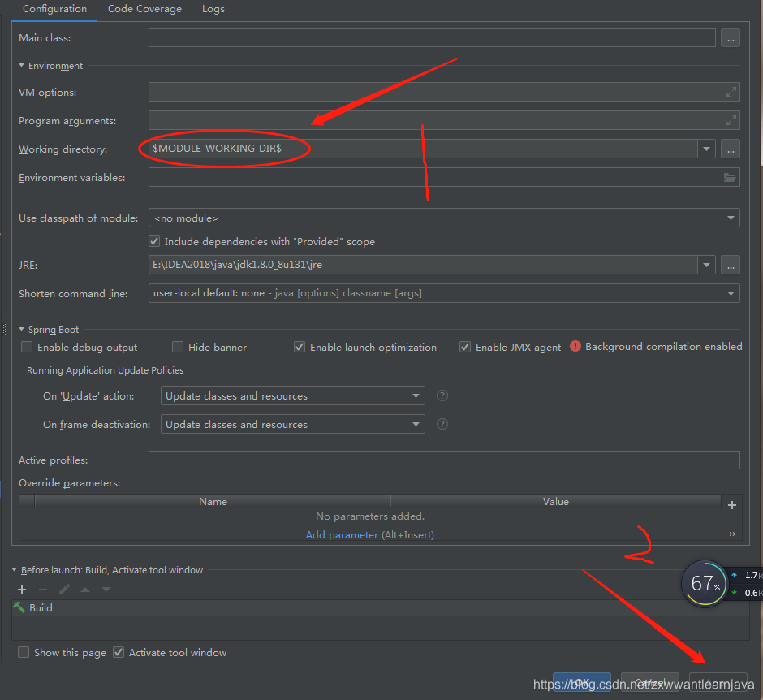Click the Active profiles field
The image size is (763, 700).
pos(444,460)
